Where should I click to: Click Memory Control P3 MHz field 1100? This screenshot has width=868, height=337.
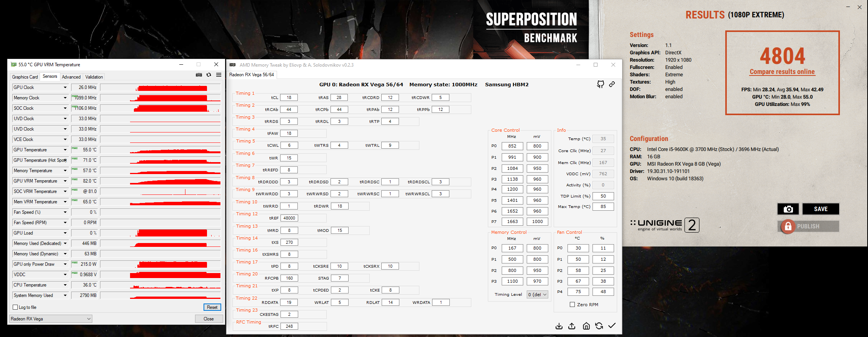click(x=512, y=281)
